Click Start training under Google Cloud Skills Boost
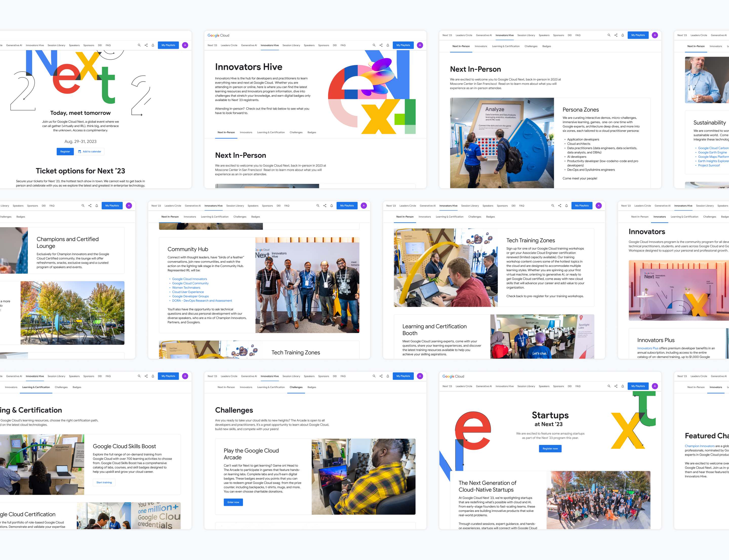Image resolution: width=729 pixels, height=560 pixels. pos(104,482)
